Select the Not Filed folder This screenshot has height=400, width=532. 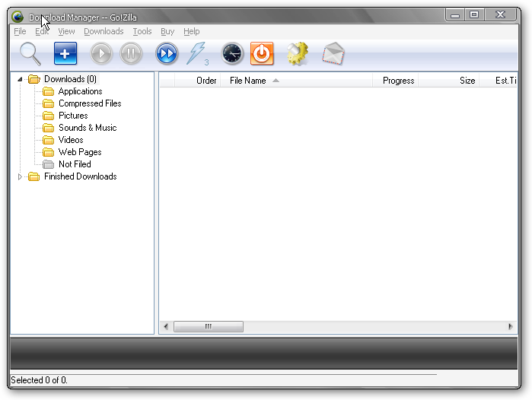point(75,164)
